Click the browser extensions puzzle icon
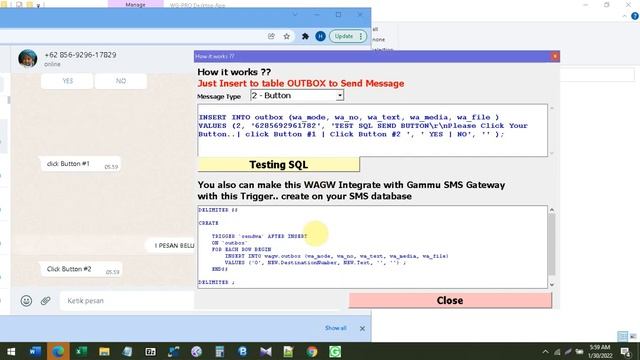The image size is (640, 360). (x=305, y=36)
